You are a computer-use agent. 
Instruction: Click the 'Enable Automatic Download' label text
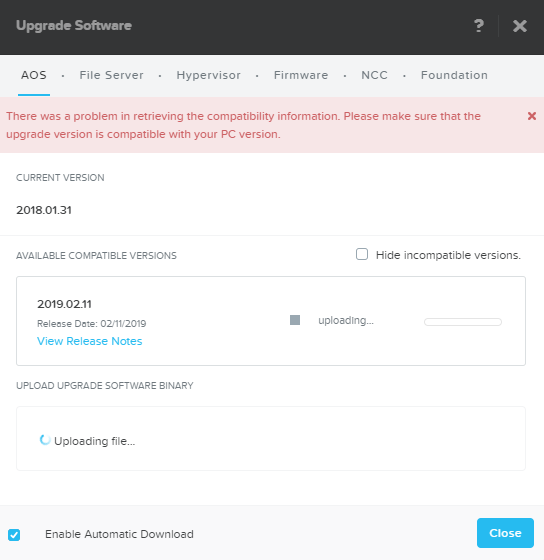(119, 534)
